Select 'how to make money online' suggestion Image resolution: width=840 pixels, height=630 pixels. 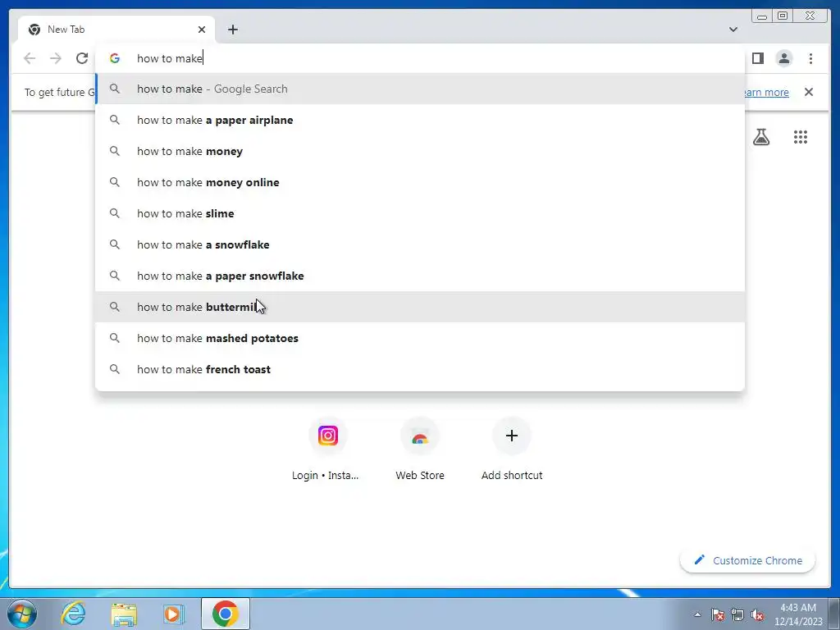point(420,182)
